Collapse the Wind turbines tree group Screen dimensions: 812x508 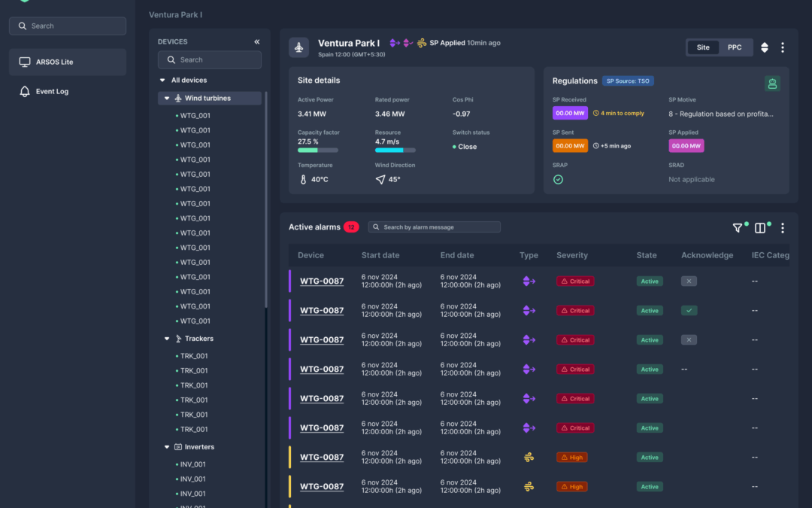tap(167, 99)
